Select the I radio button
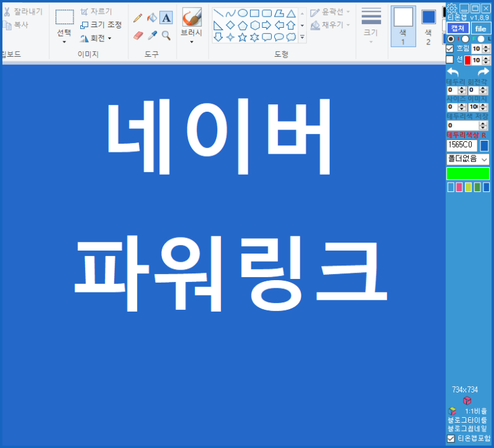Image resolution: width=494 pixels, height=448 pixels. (x=451, y=39)
